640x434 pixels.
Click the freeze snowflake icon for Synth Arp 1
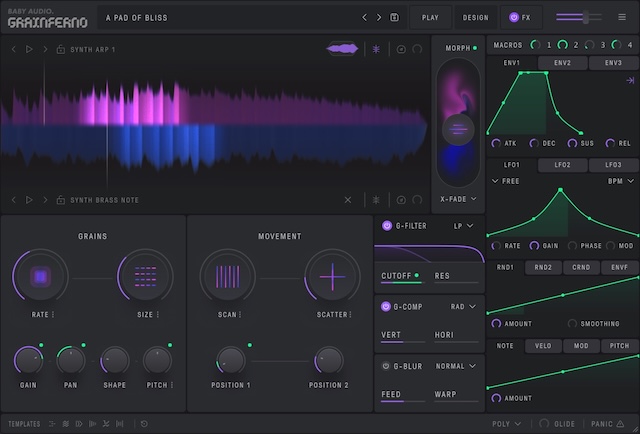[x=376, y=49]
